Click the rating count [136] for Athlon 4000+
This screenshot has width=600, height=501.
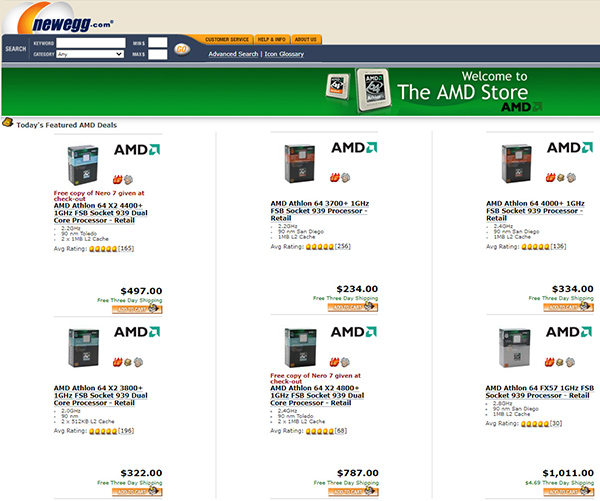tap(558, 246)
